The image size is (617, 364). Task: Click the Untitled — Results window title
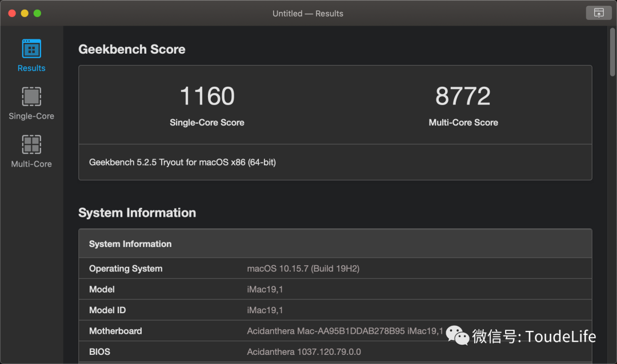(308, 13)
